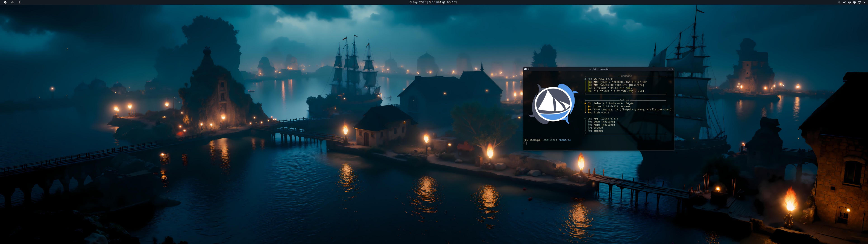Click the '[06:35:00pm]' prompt timestamp
This screenshot has width=868, height=244.
532,140
